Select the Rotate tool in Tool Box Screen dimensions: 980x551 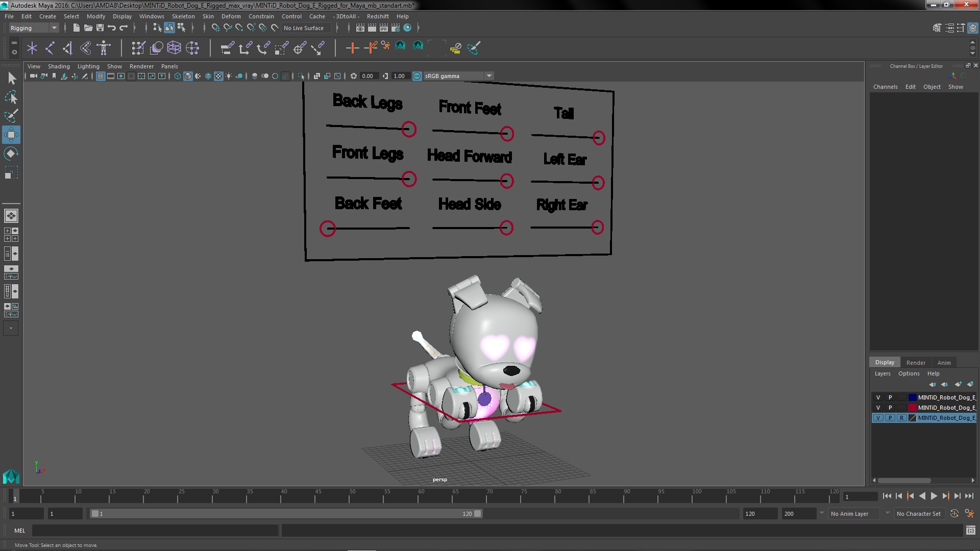[x=11, y=154]
